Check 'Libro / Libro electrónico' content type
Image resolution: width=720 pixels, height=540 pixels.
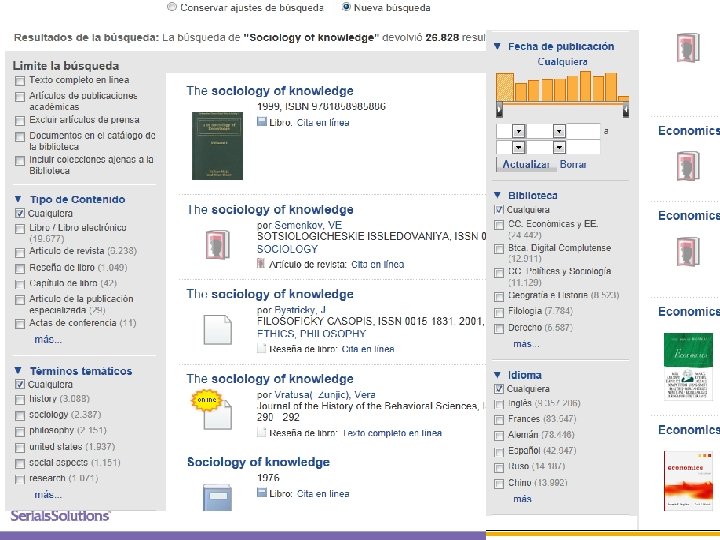[20, 229]
